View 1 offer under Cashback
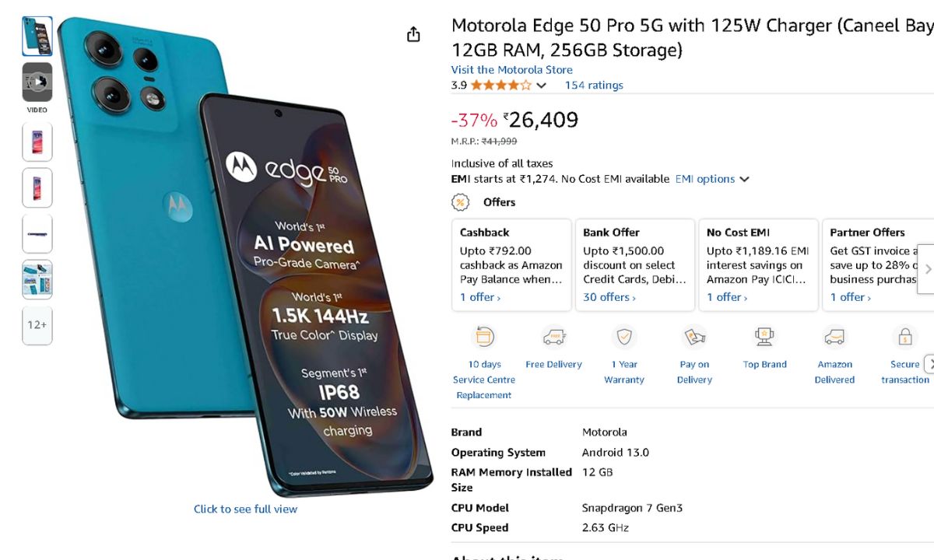 [x=480, y=297]
